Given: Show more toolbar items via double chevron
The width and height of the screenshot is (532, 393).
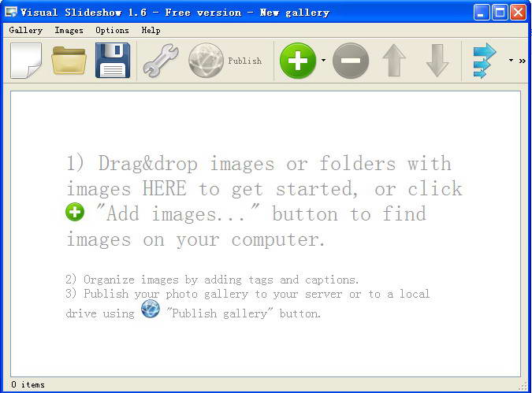Looking at the screenshot, I should point(523,61).
